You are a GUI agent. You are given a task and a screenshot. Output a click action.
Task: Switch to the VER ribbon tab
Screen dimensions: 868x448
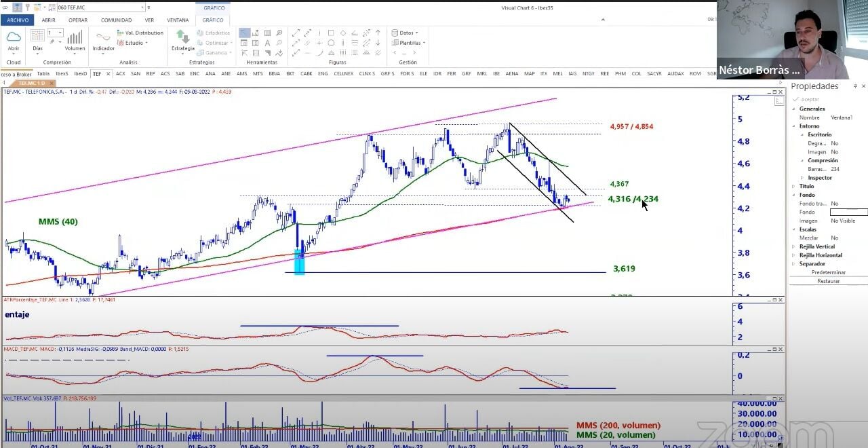[149, 20]
